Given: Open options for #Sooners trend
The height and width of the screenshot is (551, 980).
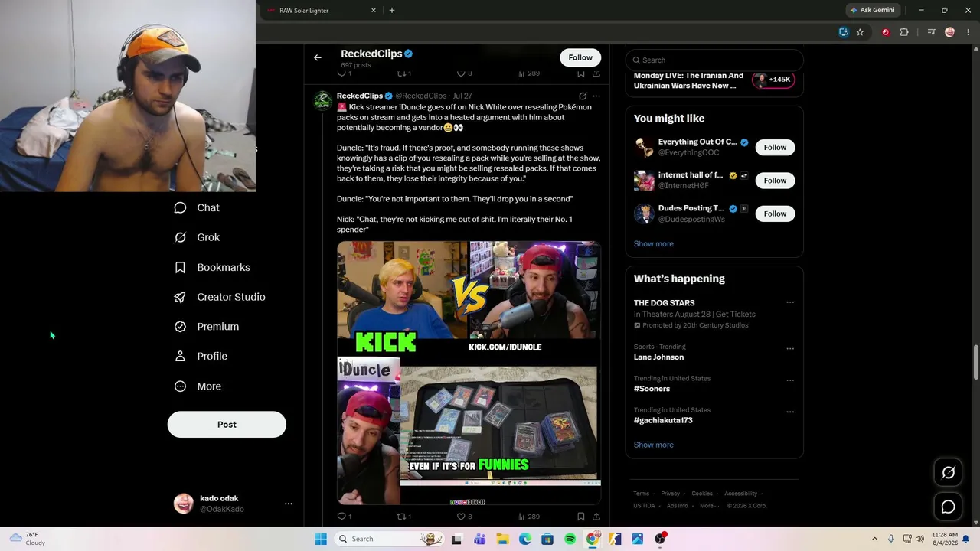Looking at the screenshot, I should coord(790,380).
